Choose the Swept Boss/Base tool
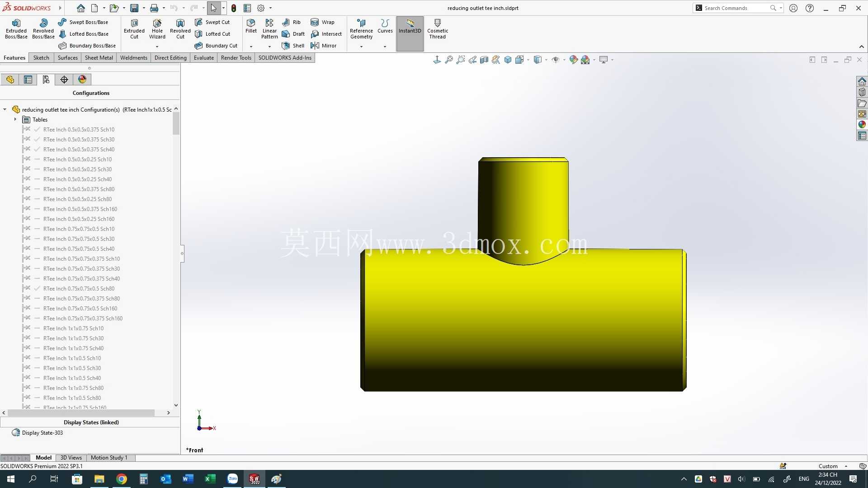Viewport: 868px width, 488px height. tap(84, 22)
